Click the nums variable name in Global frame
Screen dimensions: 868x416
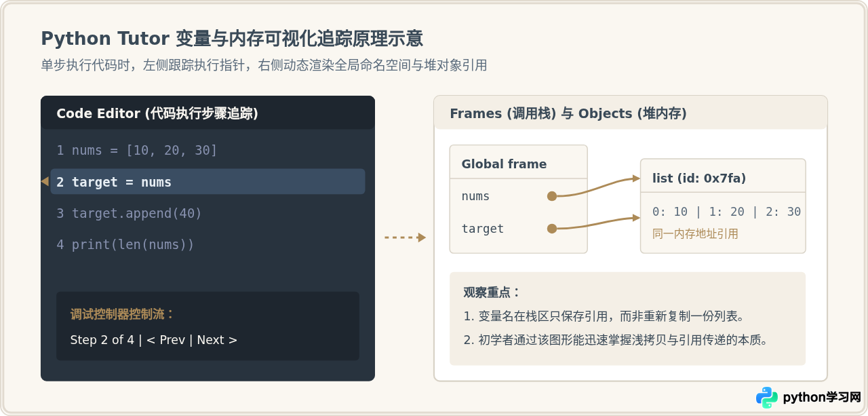(475, 196)
